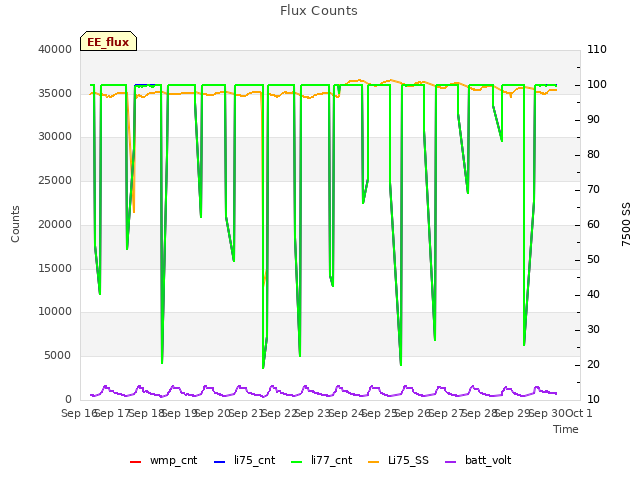Screen dimensions: 640x480
Task: Click the 30000 tick on Counts axis
Action: click(55, 136)
